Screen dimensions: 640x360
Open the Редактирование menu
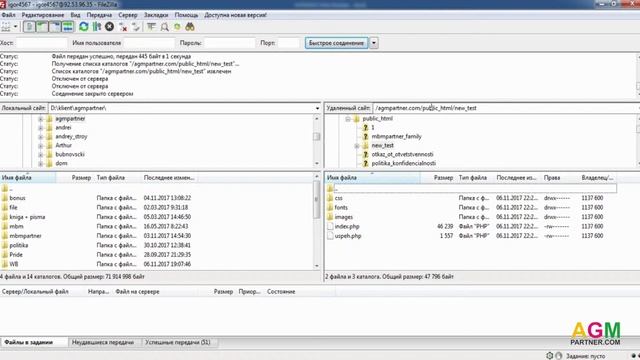pyautogui.click(x=43, y=15)
